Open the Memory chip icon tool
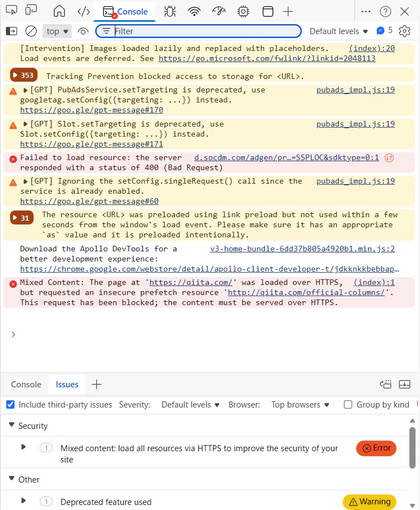 click(243, 12)
